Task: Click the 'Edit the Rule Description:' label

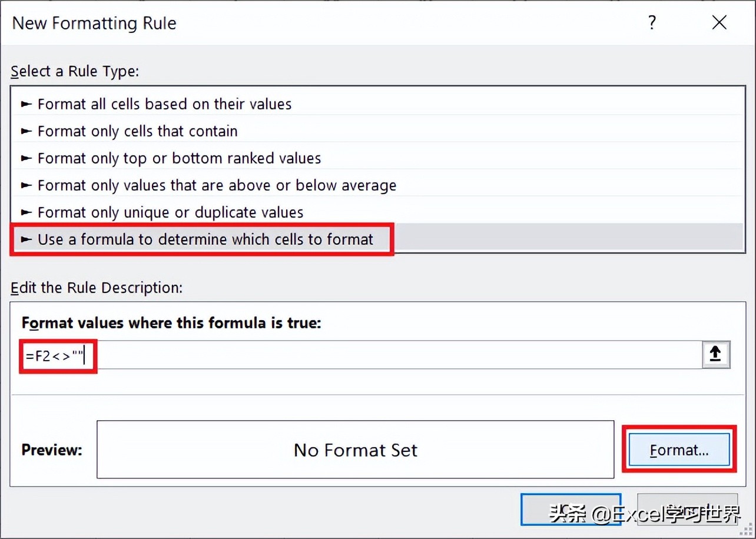Action: [x=97, y=288]
